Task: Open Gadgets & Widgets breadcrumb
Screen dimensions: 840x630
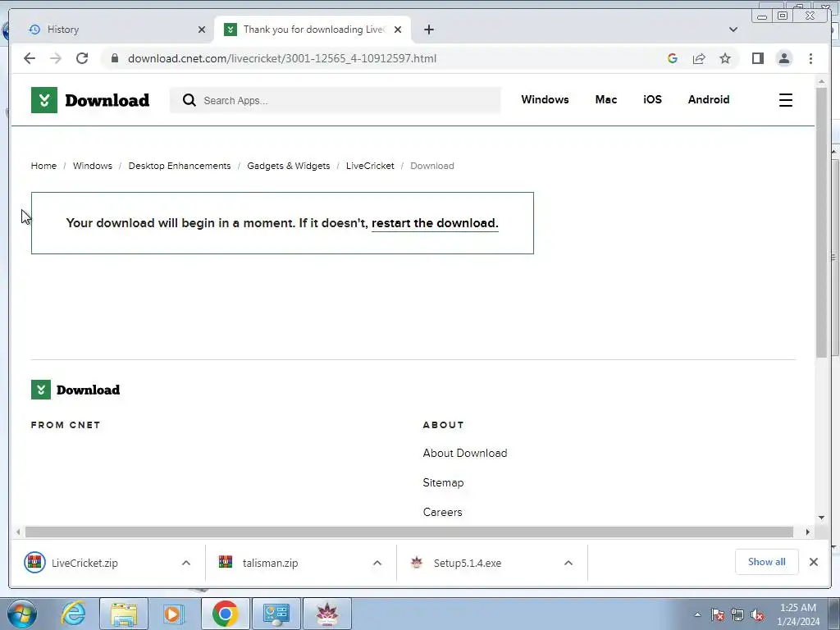Action: 288,166
